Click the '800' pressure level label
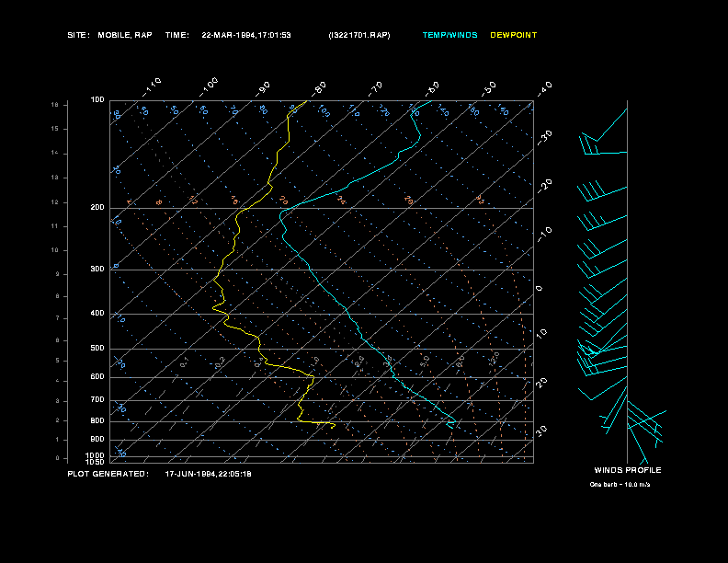The width and height of the screenshot is (728, 563). [97, 420]
